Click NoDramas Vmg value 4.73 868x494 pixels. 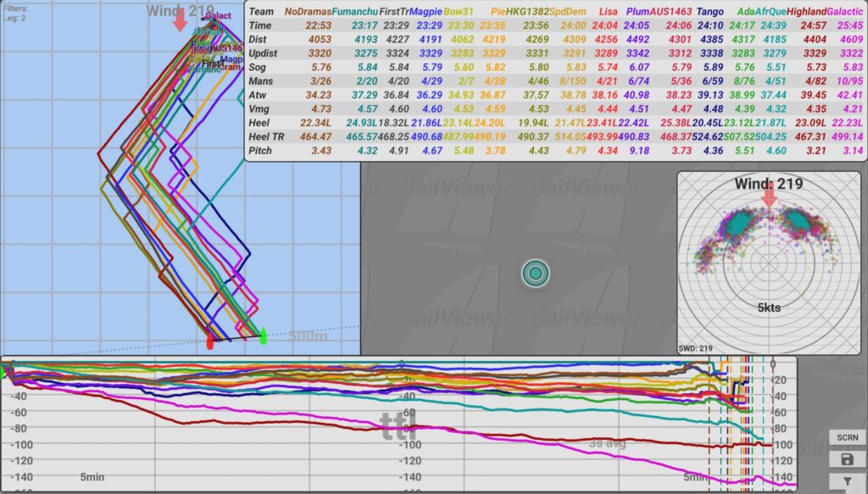pyautogui.click(x=321, y=109)
